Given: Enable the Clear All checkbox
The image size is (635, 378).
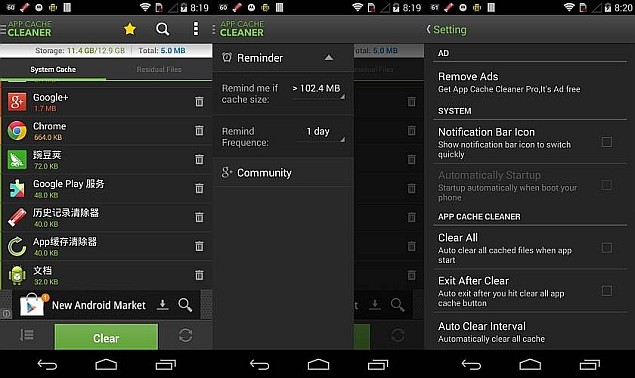Looking at the screenshot, I should 607,248.
